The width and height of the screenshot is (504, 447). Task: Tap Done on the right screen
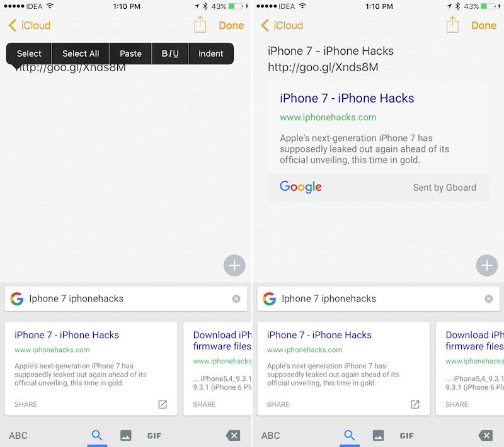click(483, 26)
